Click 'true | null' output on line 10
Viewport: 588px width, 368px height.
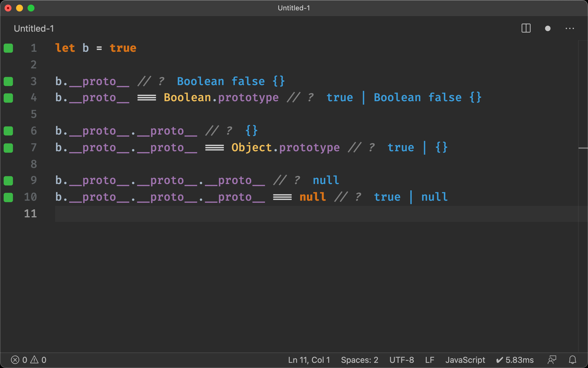(x=411, y=197)
